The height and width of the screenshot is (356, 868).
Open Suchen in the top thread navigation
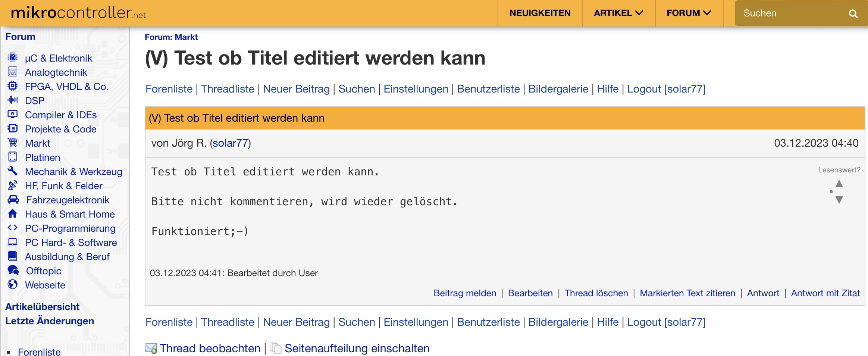357,89
